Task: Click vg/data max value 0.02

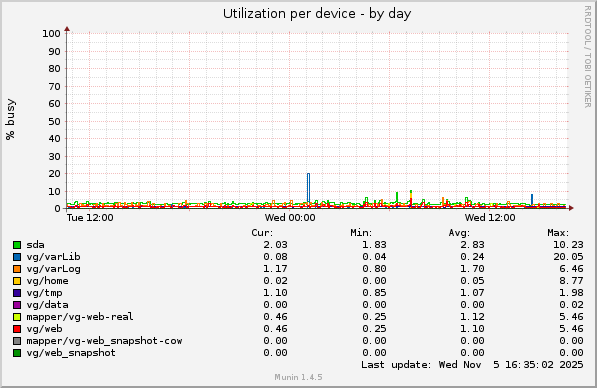Action: [571, 305]
